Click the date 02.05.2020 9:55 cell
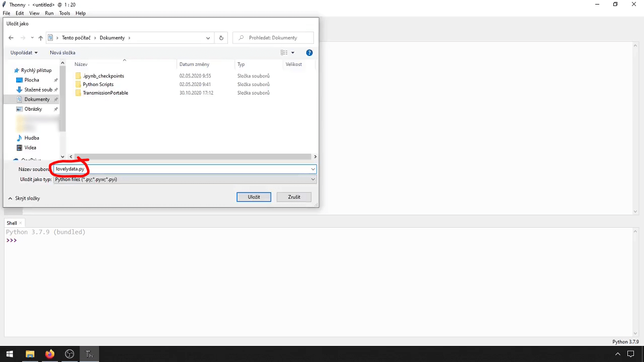This screenshot has width=644, height=362. pos(195,76)
